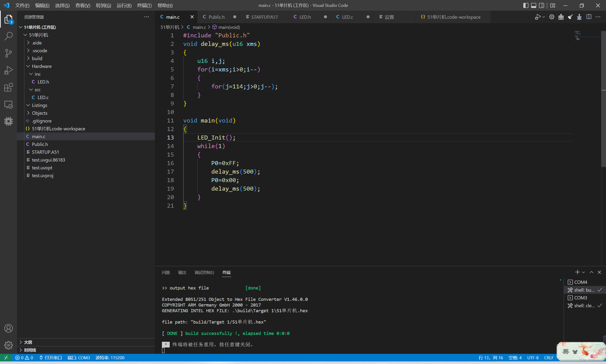
Task: Switch to the Public.h editor tab
Action: 216,17
